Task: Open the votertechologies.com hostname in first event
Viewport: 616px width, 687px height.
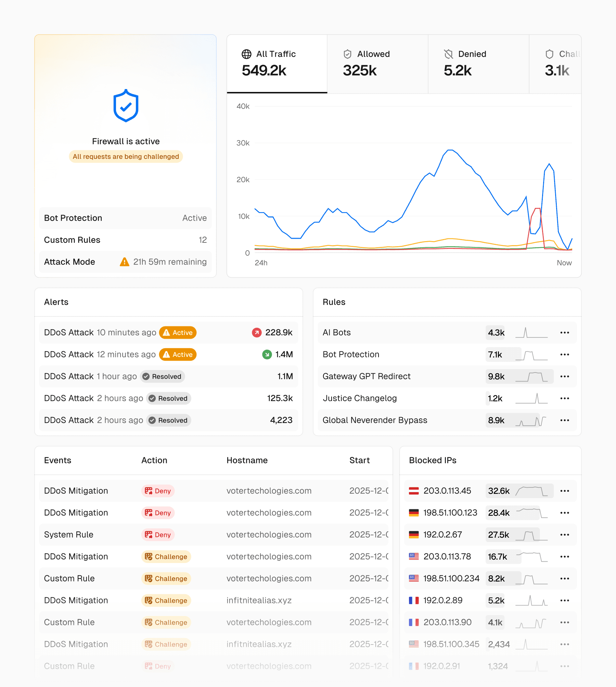Action: click(x=269, y=491)
